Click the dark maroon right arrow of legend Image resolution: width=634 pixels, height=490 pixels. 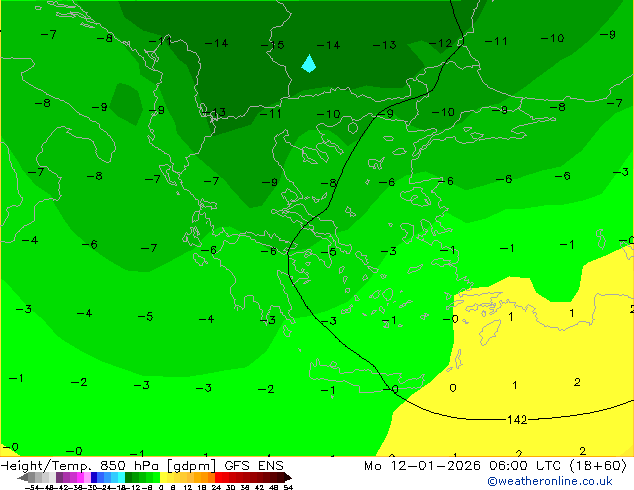tap(287, 477)
